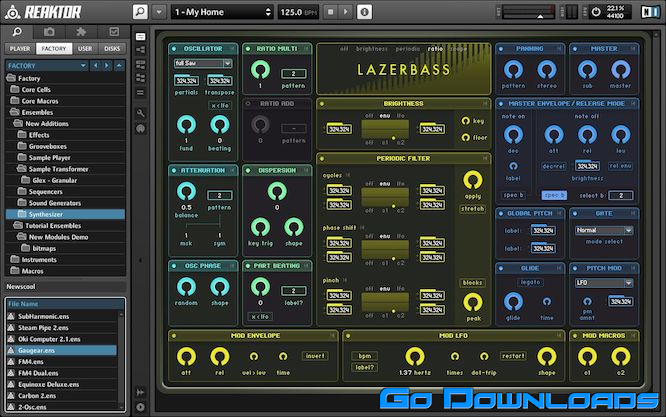
Task: Toggle the ATTENUATION module power LED
Action: point(174,170)
